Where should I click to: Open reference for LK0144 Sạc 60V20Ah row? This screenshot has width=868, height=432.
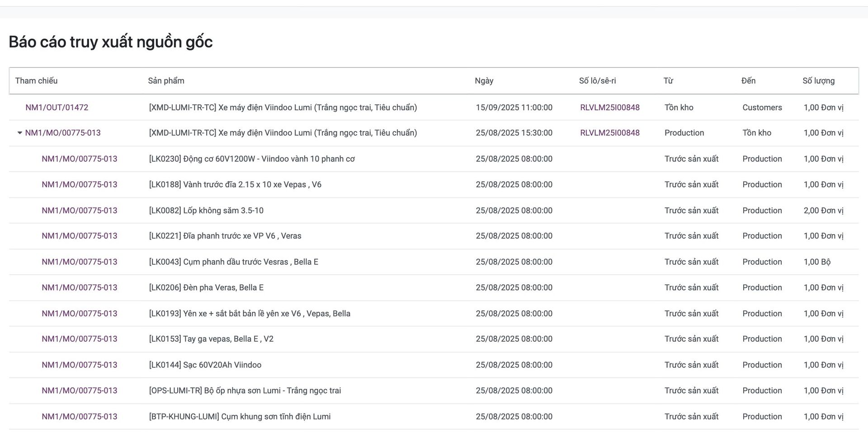coord(80,365)
